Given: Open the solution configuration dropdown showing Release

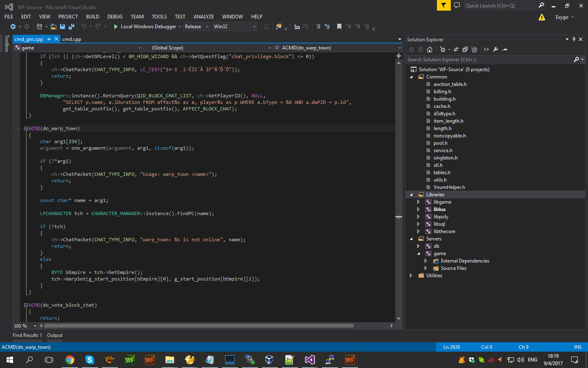Looking at the screenshot, I should click(196, 27).
